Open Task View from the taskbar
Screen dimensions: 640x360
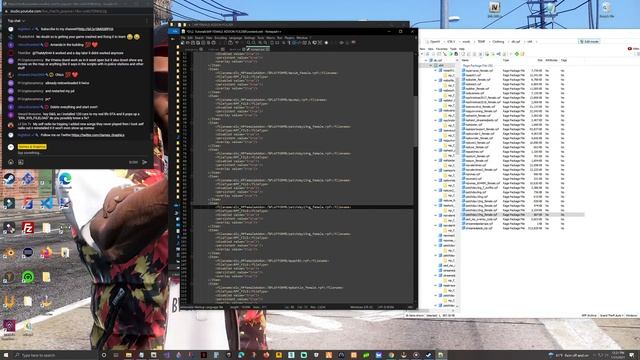coord(116,355)
